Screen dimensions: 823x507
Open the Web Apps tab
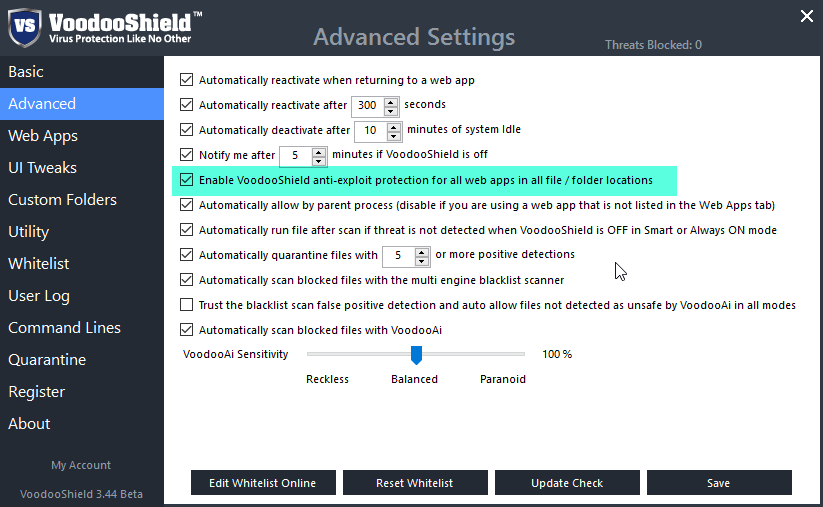point(43,136)
